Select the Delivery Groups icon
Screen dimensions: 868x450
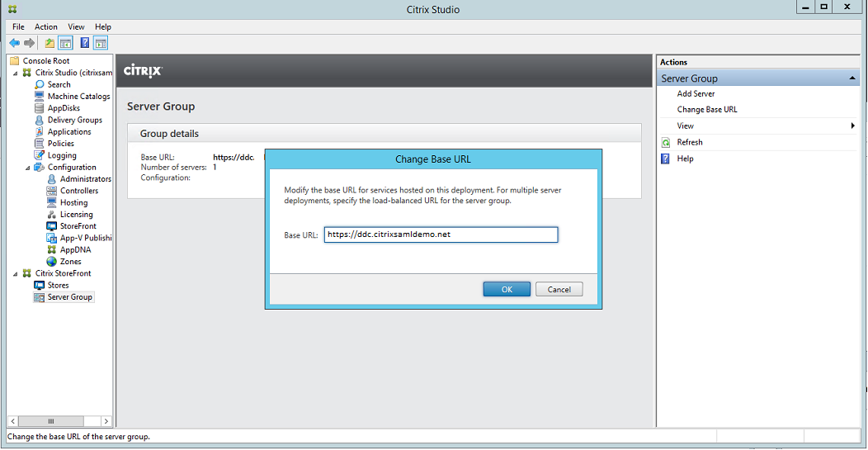(x=40, y=120)
